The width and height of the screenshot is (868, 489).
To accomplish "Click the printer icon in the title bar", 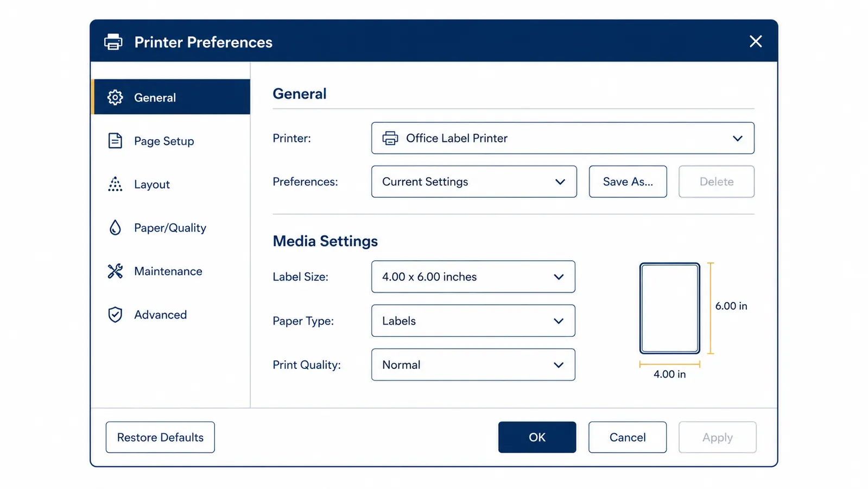I will [x=113, y=42].
